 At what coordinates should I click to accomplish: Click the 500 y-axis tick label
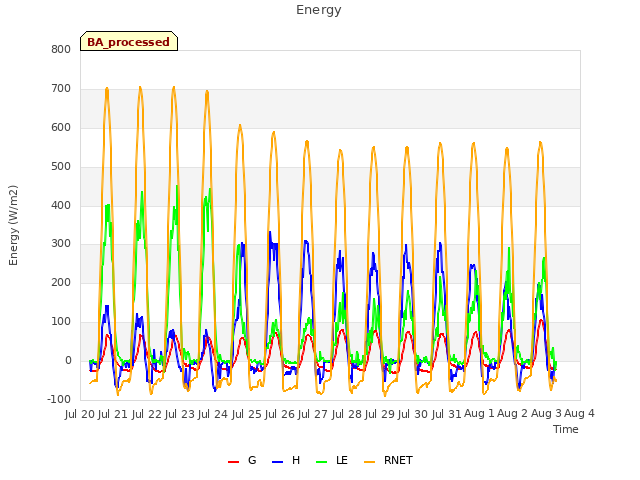61,166
